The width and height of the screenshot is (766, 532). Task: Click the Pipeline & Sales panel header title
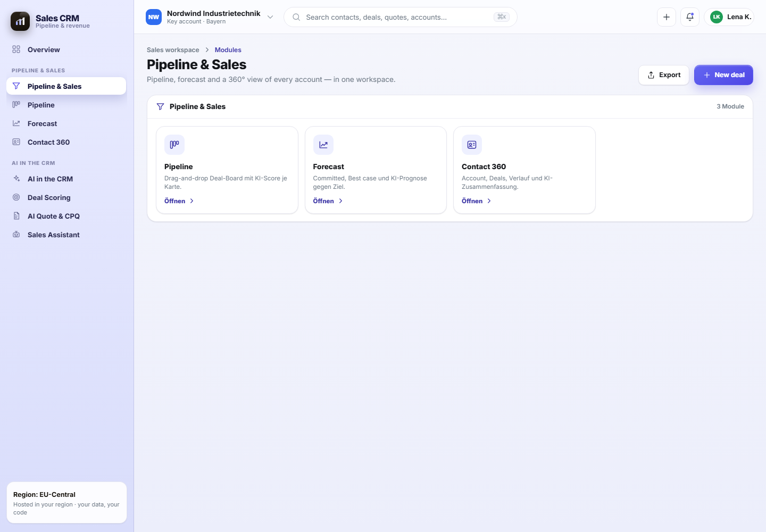(197, 106)
